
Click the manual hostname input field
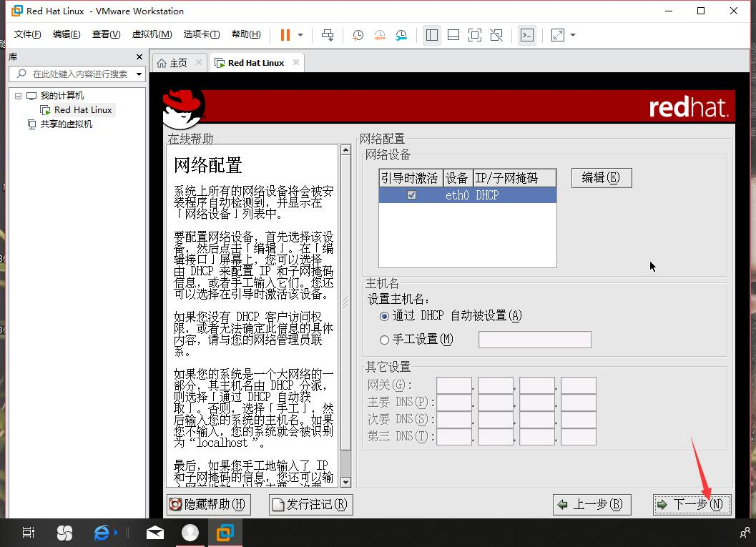coord(535,340)
